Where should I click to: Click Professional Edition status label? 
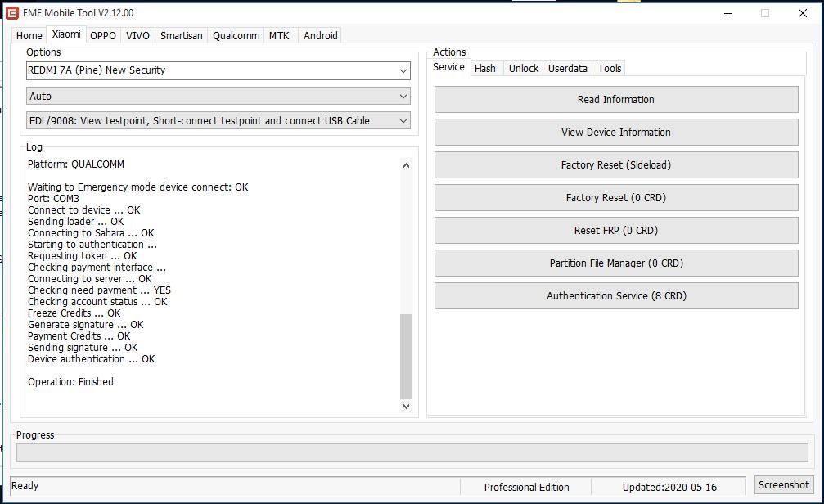[527, 487]
